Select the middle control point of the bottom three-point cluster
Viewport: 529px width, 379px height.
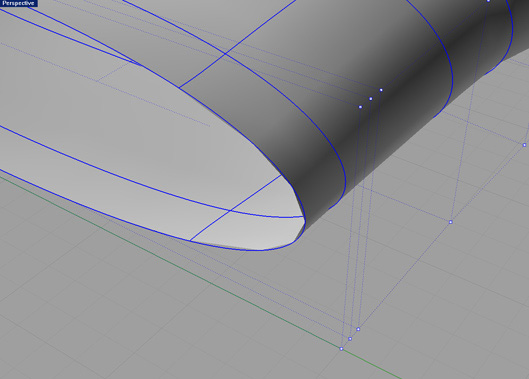pyautogui.click(x=350, y=339)
